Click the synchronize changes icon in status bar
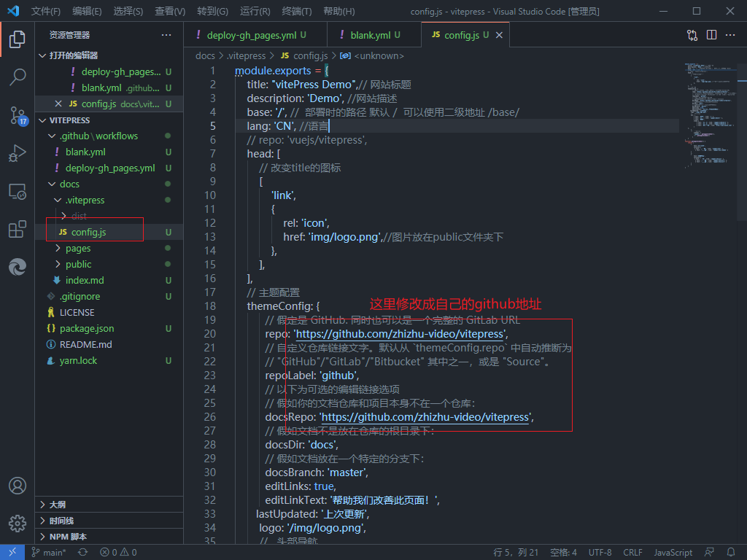The height and width of the screenshot is (560, 747). click(x=83, y=553)
